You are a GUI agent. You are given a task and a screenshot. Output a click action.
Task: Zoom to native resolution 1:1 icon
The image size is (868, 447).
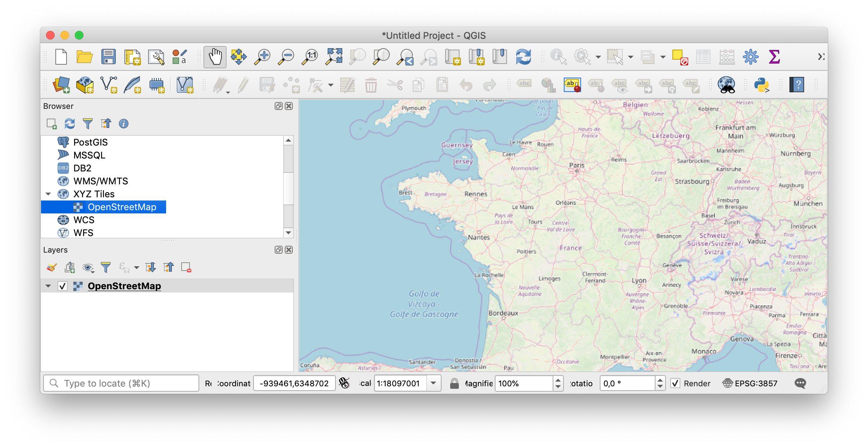coord(310,57)
